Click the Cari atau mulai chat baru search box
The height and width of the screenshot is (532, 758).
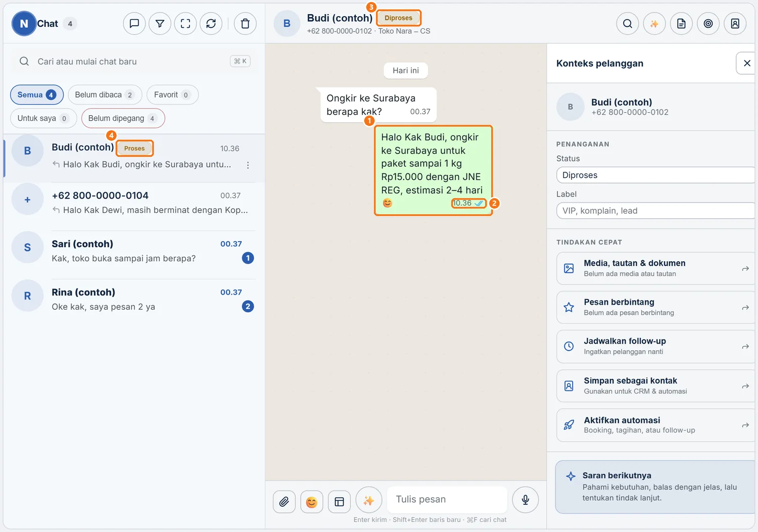pyautogui.click(x=134, y=61)
